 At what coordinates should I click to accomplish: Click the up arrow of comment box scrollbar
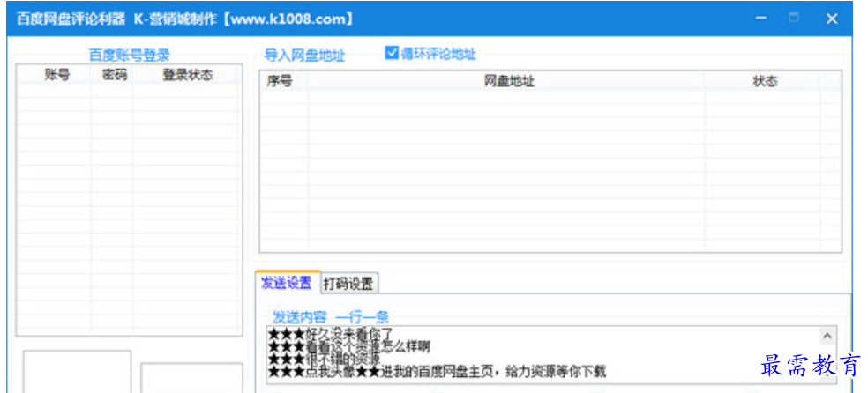coord(827,336)
